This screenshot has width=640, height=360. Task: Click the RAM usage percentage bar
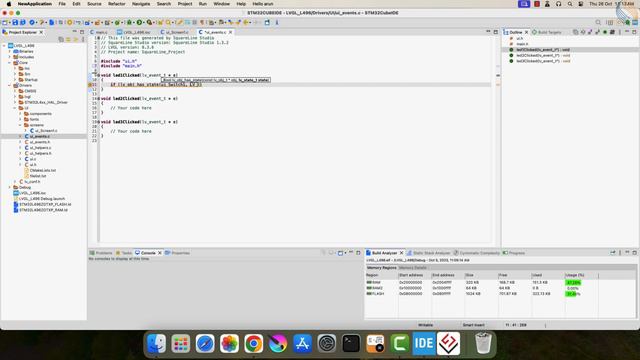click(573, 282)
